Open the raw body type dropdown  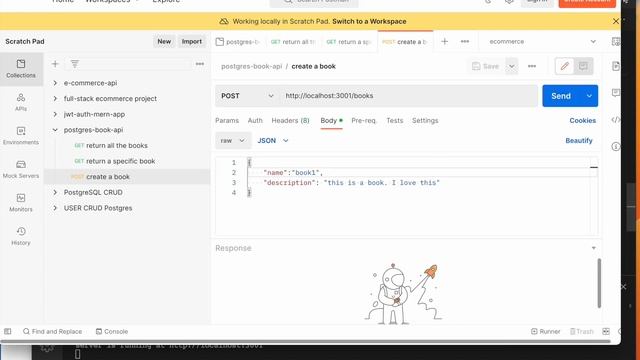coord(233,140)
